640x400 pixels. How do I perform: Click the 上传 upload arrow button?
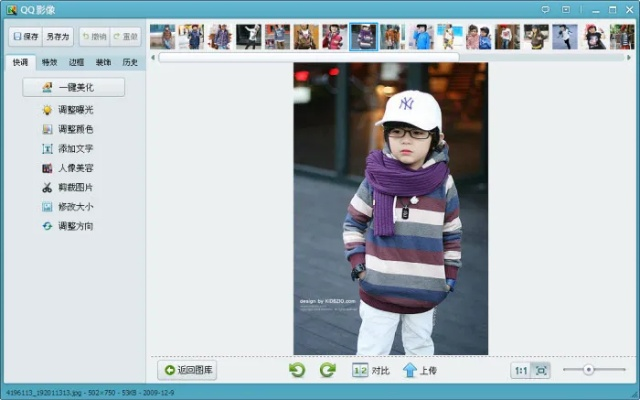pyautogui.click(x=419, y=370)
